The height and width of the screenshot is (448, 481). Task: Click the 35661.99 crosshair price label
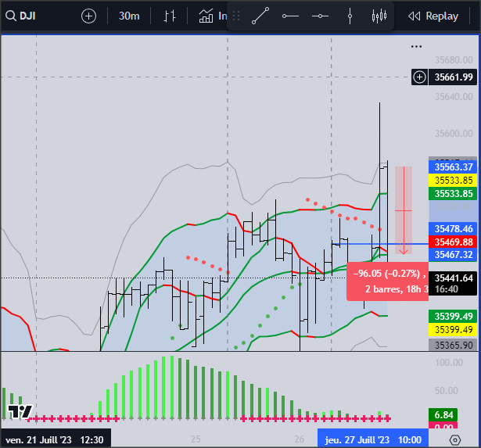click(x=454, y=77)
